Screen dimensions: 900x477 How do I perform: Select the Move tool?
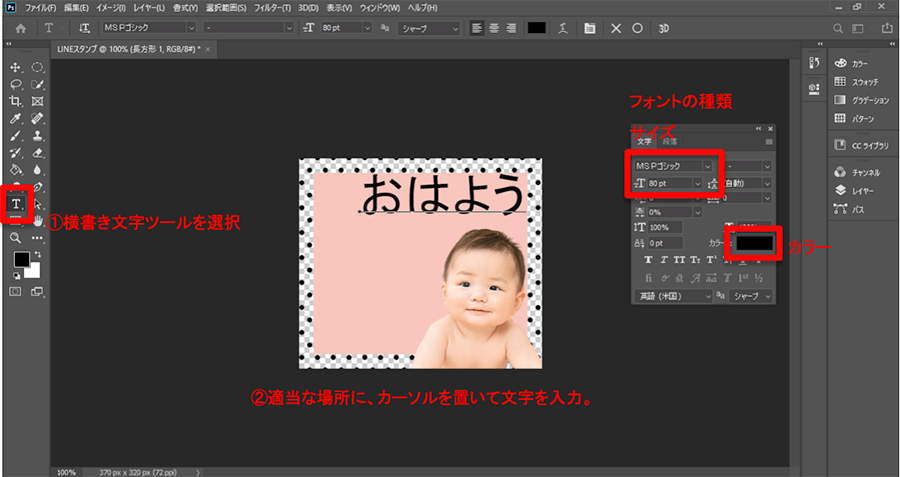[x=16, y=68]
